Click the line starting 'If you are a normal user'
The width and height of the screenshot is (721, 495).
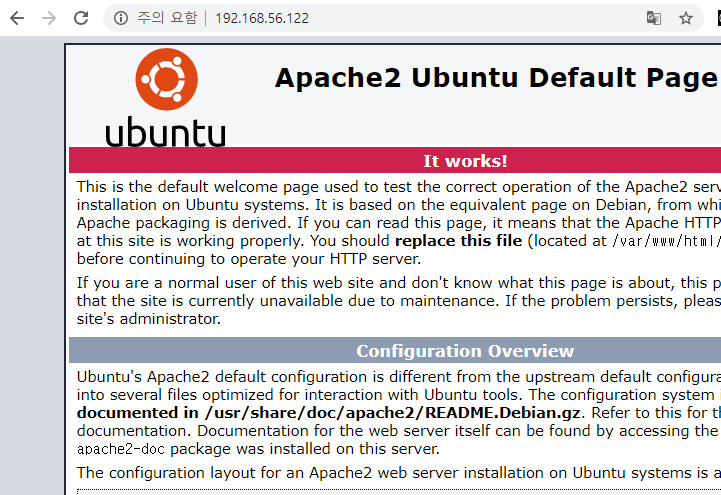click(399, 283)
